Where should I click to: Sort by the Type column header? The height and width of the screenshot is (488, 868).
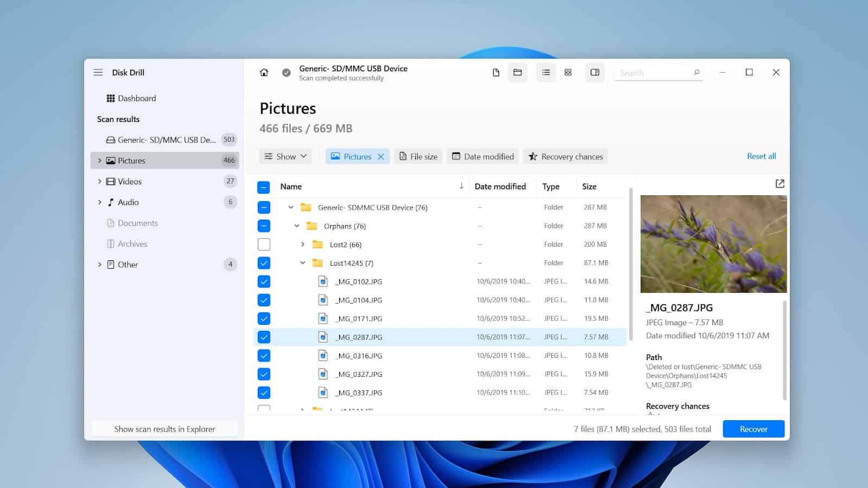(x=551, y=187)
